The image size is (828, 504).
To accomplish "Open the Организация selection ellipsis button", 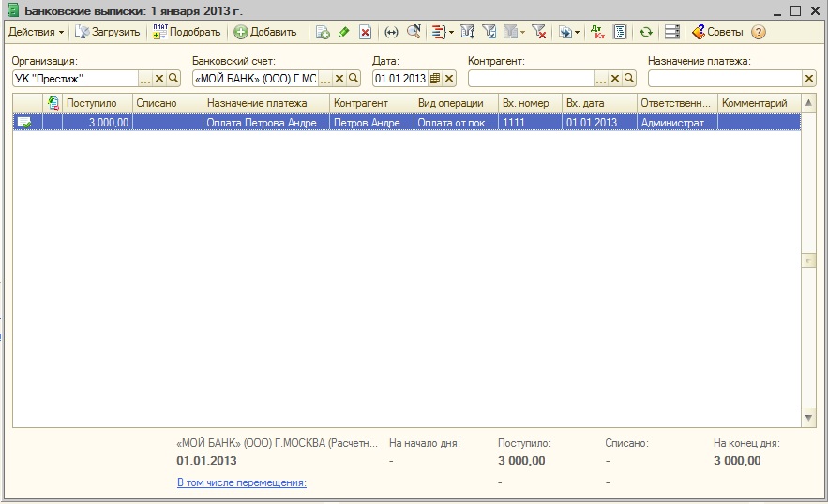I will [x=145, y=79].
